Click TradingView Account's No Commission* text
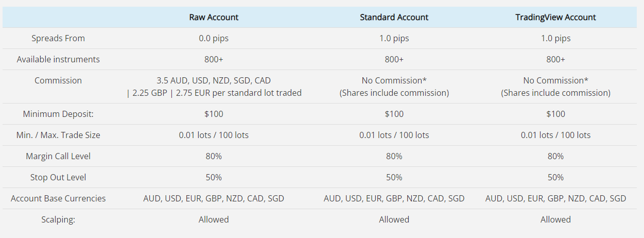Viewport: 644px width, 238px height. point(555,80)
